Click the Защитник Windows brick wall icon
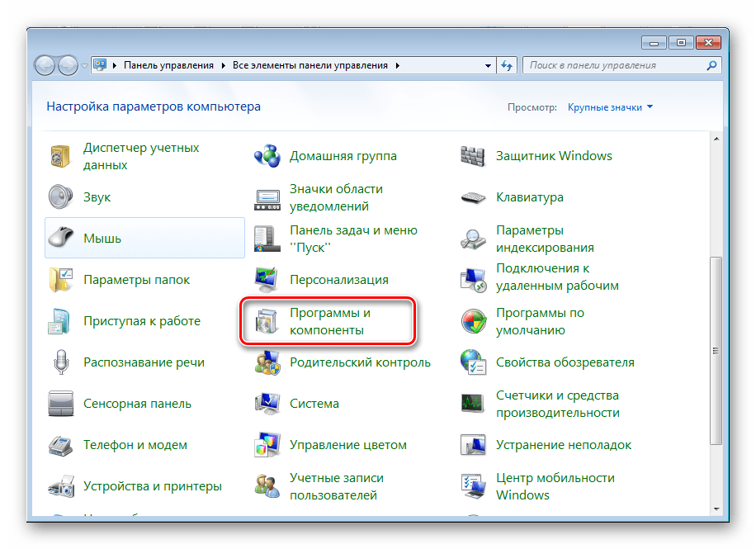 (x=475, y=156)
